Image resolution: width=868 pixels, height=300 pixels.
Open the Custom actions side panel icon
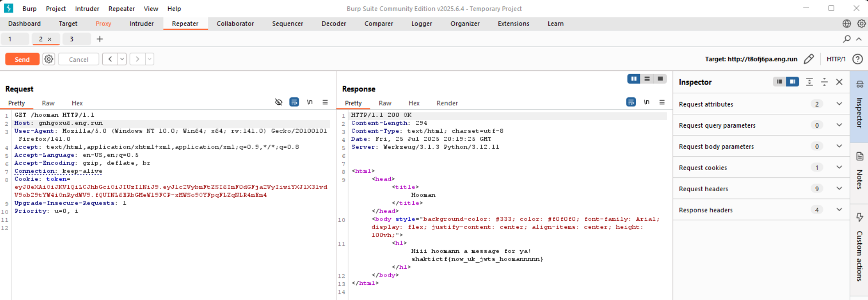(860, 217)
